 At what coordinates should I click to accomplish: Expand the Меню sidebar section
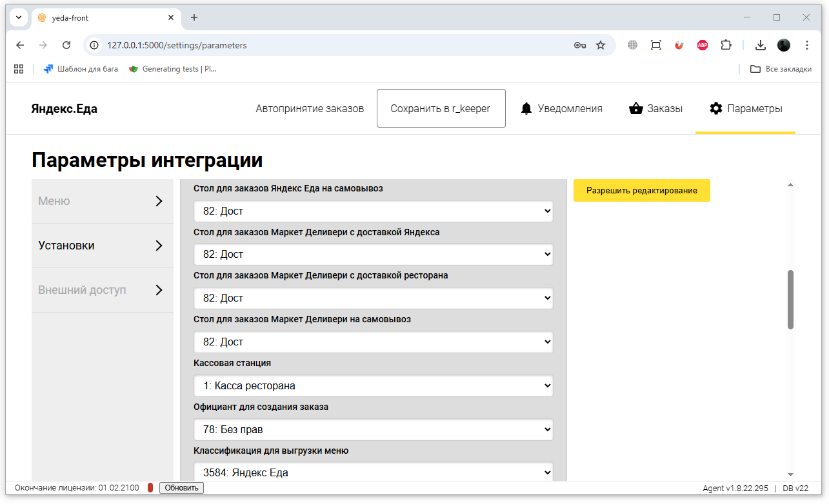[x=102, y=201]
